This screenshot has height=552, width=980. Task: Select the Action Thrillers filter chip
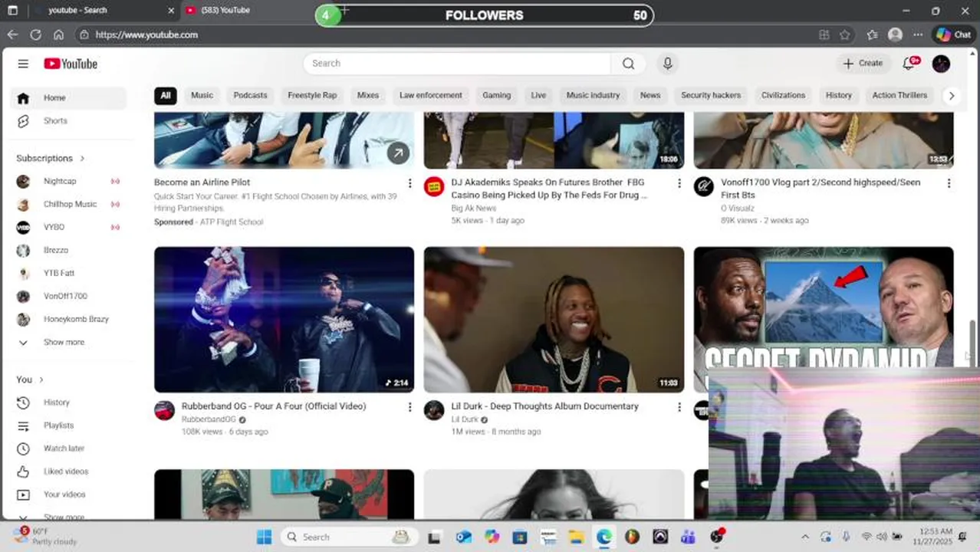(x=899, y=95)
